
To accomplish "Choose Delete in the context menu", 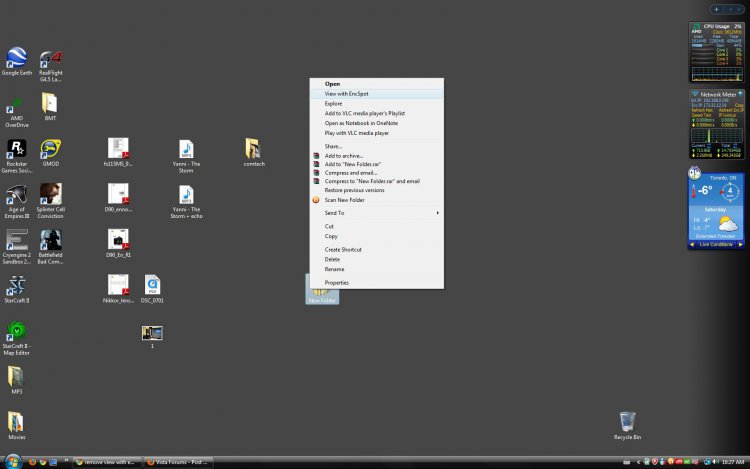I will (x=377, y=260).
